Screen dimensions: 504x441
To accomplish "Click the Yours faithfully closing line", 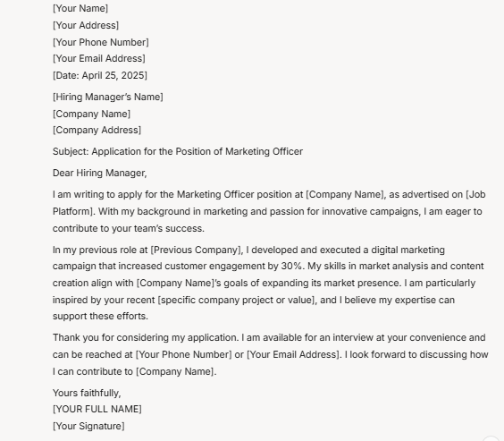I will coord(87,393).
